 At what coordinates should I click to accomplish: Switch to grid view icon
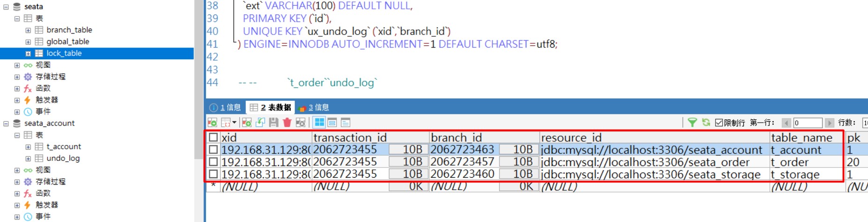tap(320, 122)
